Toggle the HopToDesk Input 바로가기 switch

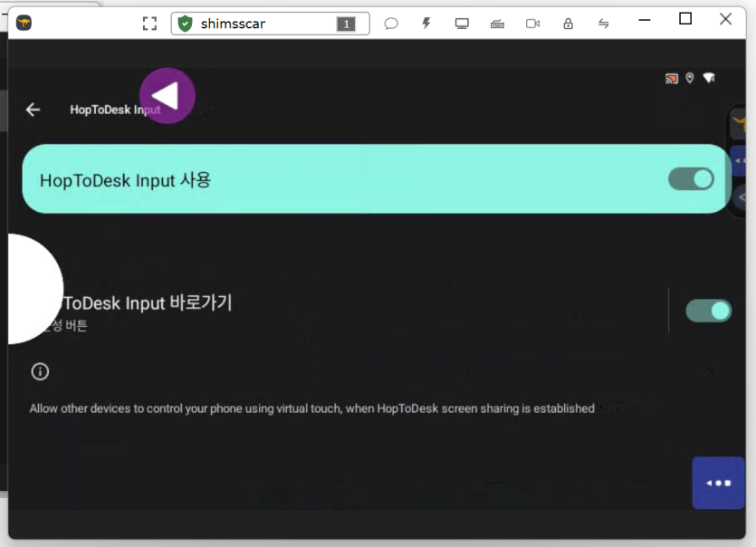tap(708, 311)
